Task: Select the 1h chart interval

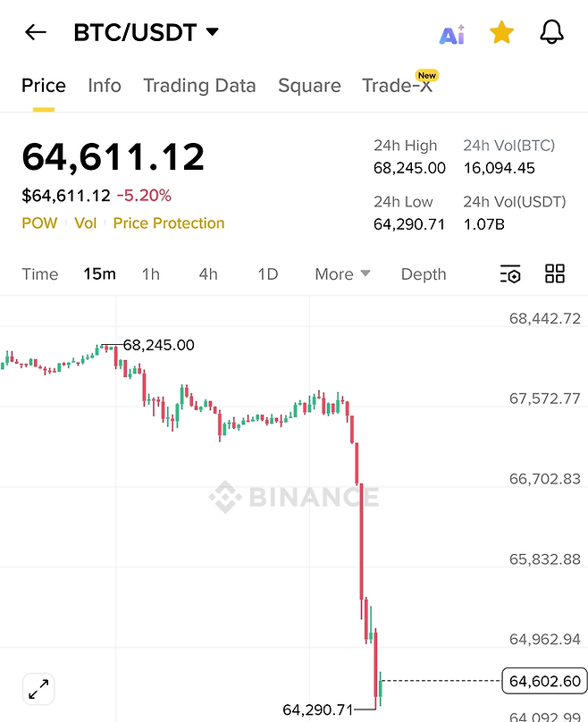Action: click(x=151, y=274)
